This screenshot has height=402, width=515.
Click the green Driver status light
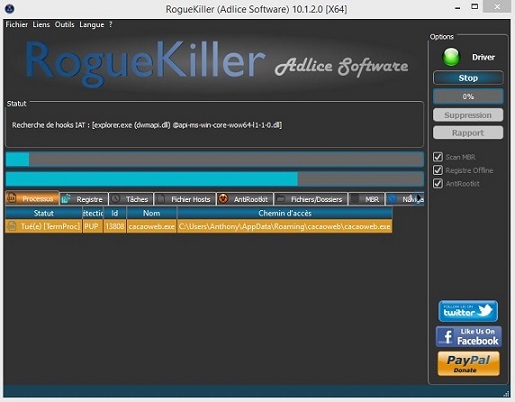pos(451,57)
